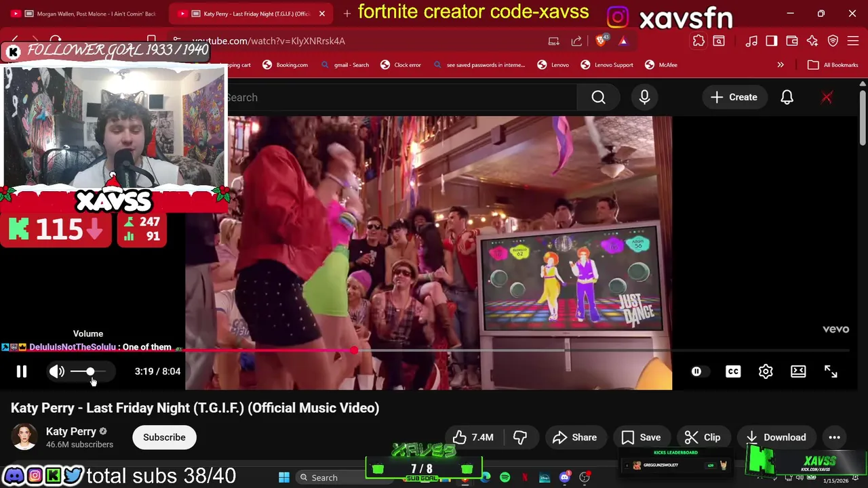Image resolution: width=868 pixels, height=488 pixels.
Task: Open the Create menu on YouTube
Action: (x=734, y=98)
